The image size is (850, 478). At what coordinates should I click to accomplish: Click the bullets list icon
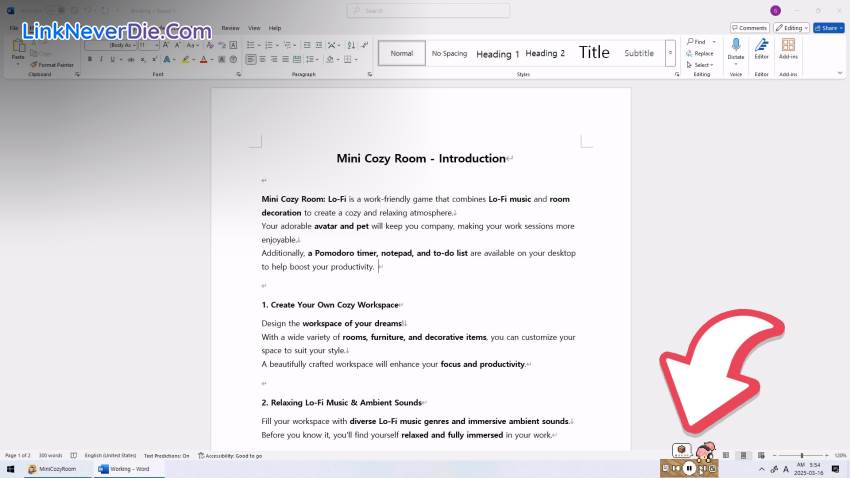(x=248, y=45)
